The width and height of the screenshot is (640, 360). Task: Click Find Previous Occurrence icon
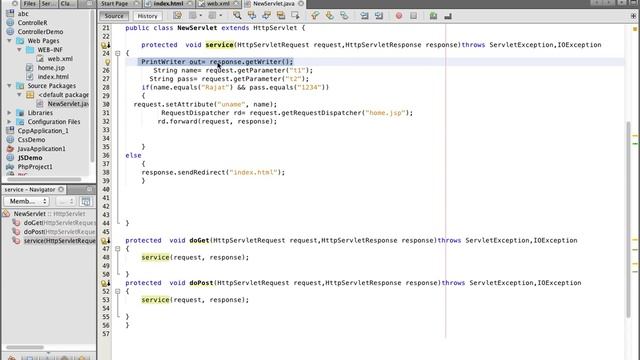(252, 16)
